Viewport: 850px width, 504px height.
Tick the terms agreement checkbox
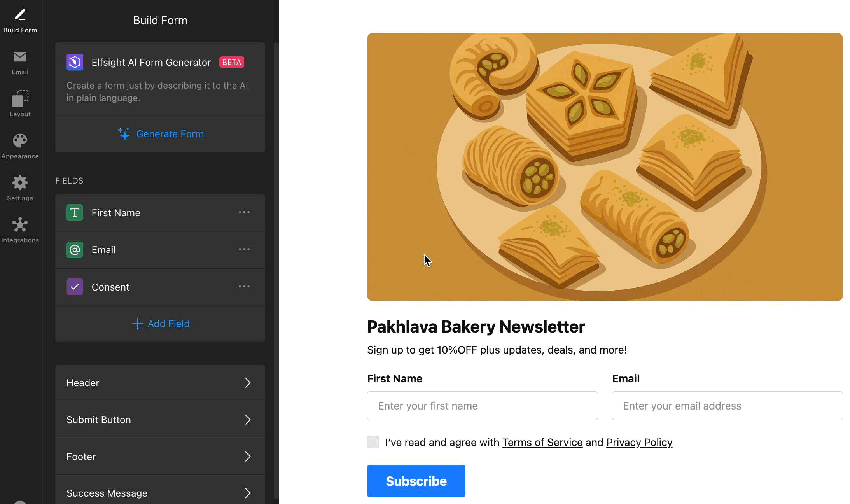point(373,442)
